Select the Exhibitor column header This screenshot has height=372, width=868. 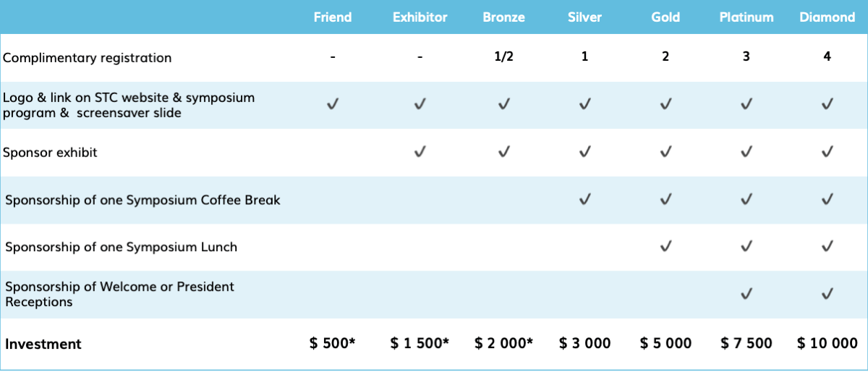tap(420, 17)
